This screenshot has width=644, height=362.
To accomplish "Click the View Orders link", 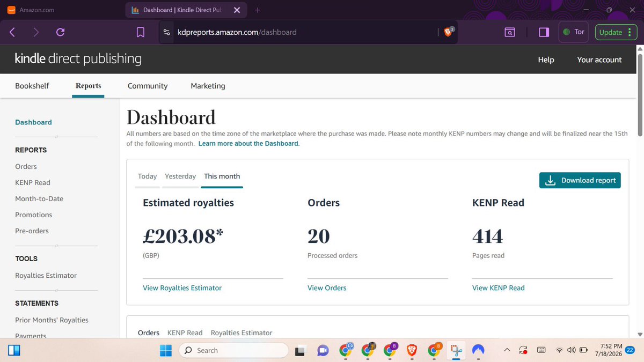I will click(327, 288).
